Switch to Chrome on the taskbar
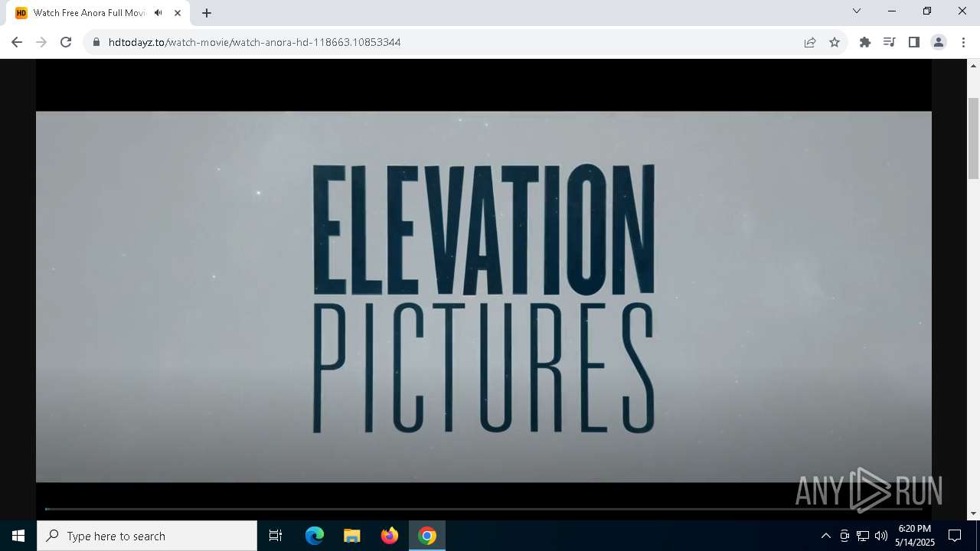980x551 pixels. (x=427, y=536)
